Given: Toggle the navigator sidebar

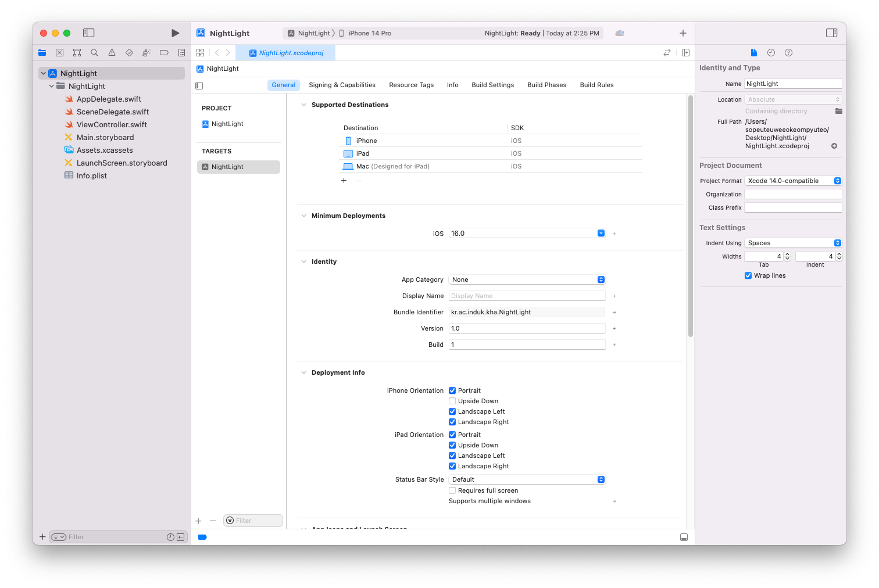Looking at the screenshot, I should tap(89, 33).
